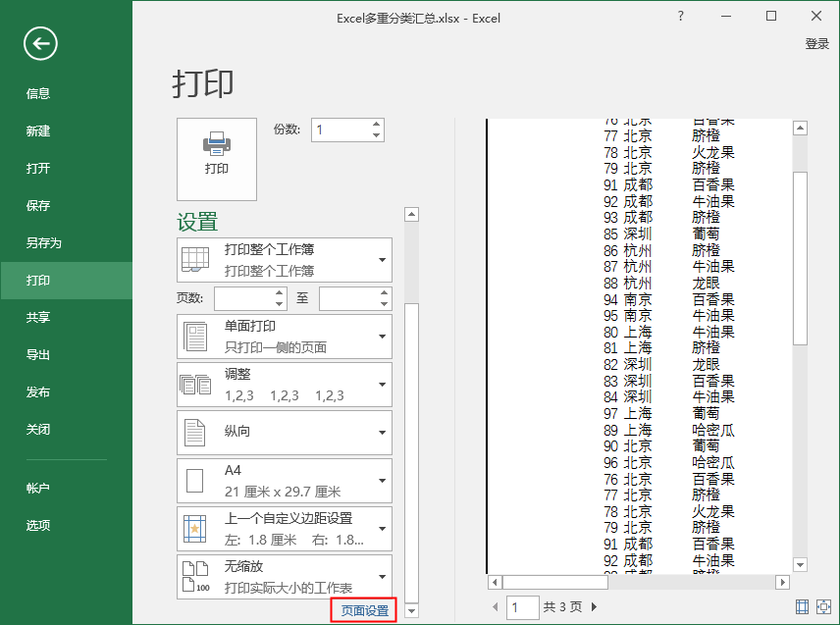Open the Help question mark

coord(680,17)
